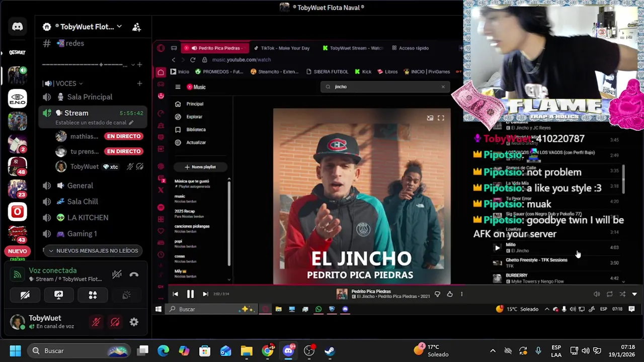
Task: Skip to next track
Action: coord(205,294)
